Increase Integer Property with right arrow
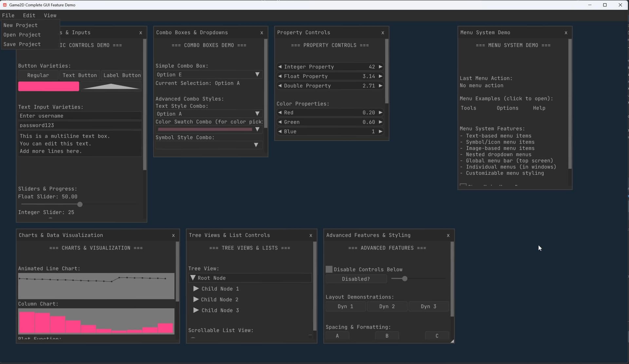629x364 pixels. click(380, 67)
